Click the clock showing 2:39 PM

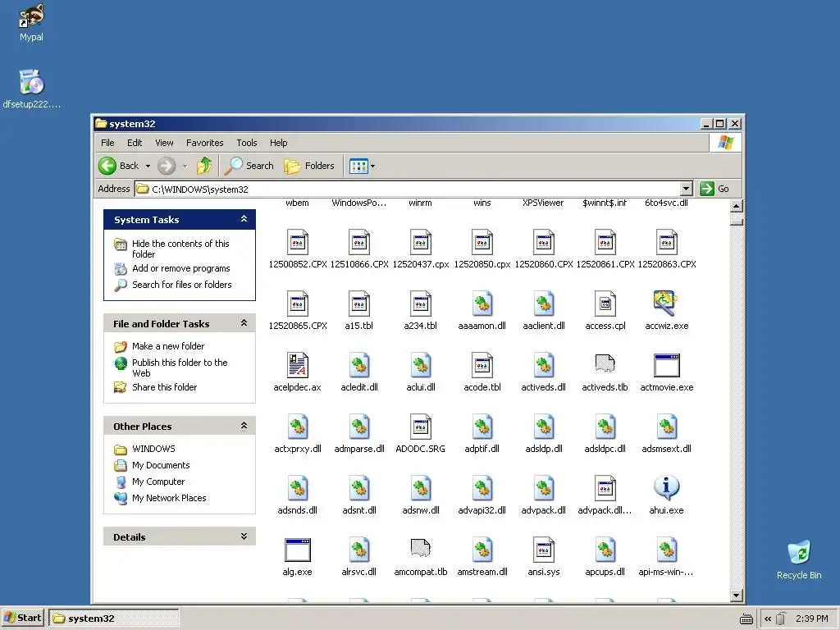(x=811, y=619)
